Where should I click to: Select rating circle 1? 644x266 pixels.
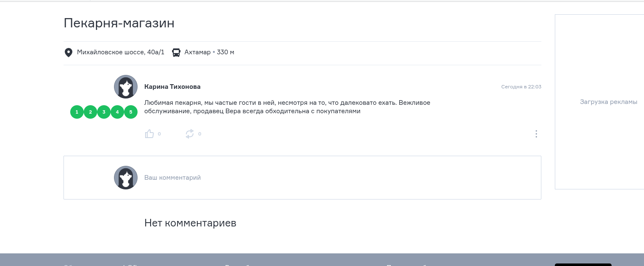(77, 112)
